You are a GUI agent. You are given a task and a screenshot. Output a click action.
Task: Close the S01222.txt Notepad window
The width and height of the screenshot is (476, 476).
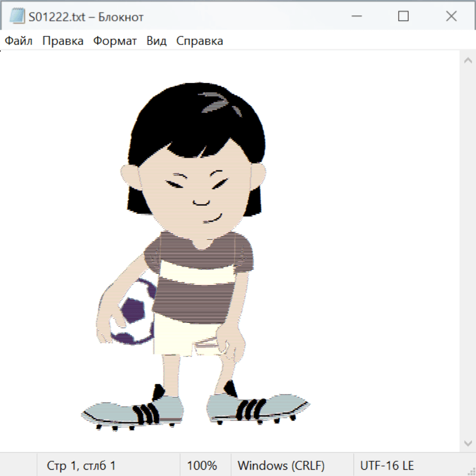tap(451, 16)
